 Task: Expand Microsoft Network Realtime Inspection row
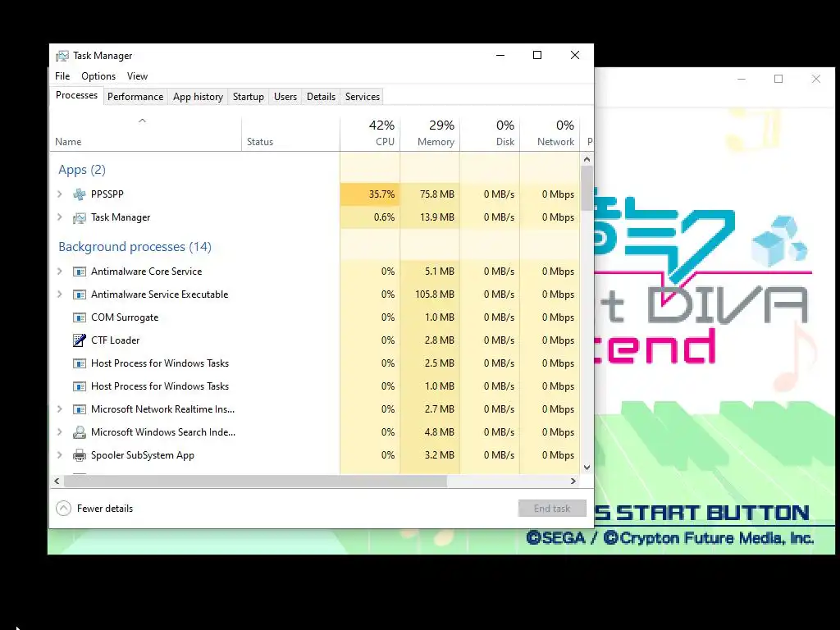[59, 409]
